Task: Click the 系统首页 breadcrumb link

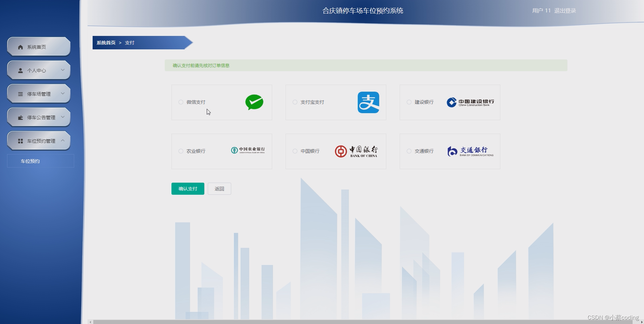Action: [x=106, y=43]
